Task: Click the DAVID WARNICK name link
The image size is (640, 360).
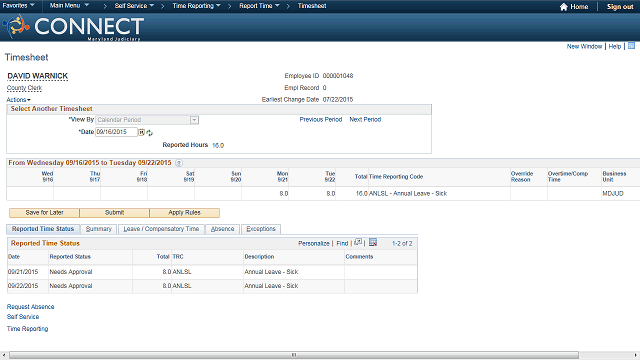Action: click(38, 76)
